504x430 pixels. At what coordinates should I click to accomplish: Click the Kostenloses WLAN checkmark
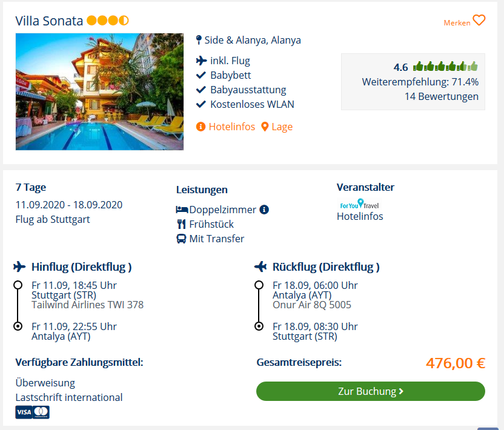click(x=201, y=104)
